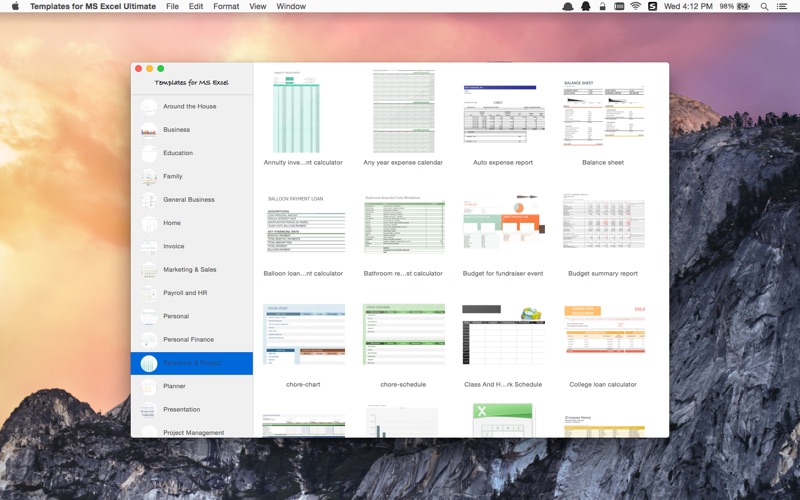Open Templates for MS Excel Ultimate menu
This screenshot has width=800, height=500.
click(x=93, y=6)
